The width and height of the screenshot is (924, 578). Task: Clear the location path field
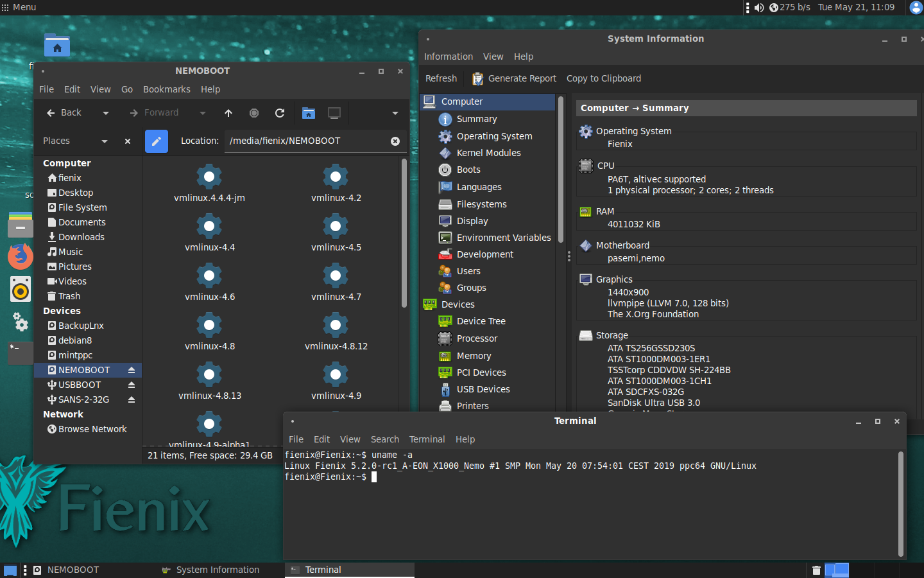(395, 141)
